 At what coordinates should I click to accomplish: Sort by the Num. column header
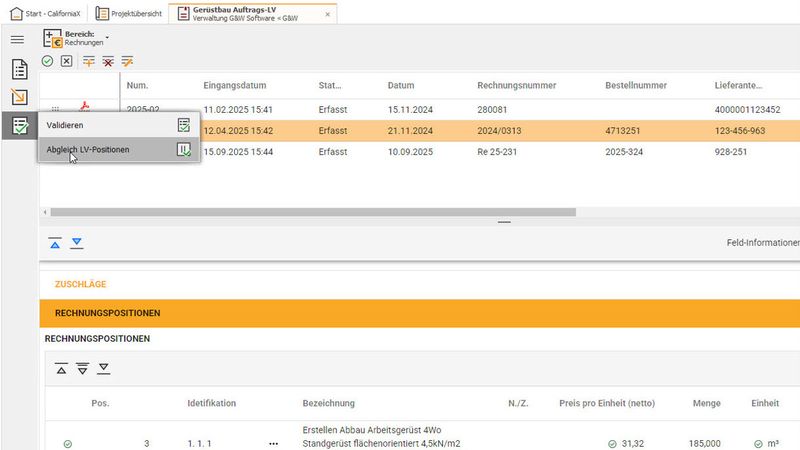pyautogui.click(x=137, y=85)
